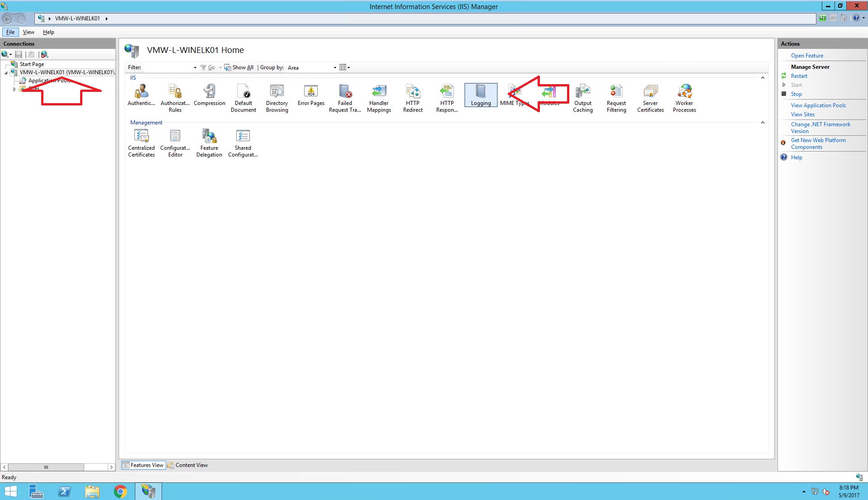Open Worker Processes feature

[x=684, y=97]
